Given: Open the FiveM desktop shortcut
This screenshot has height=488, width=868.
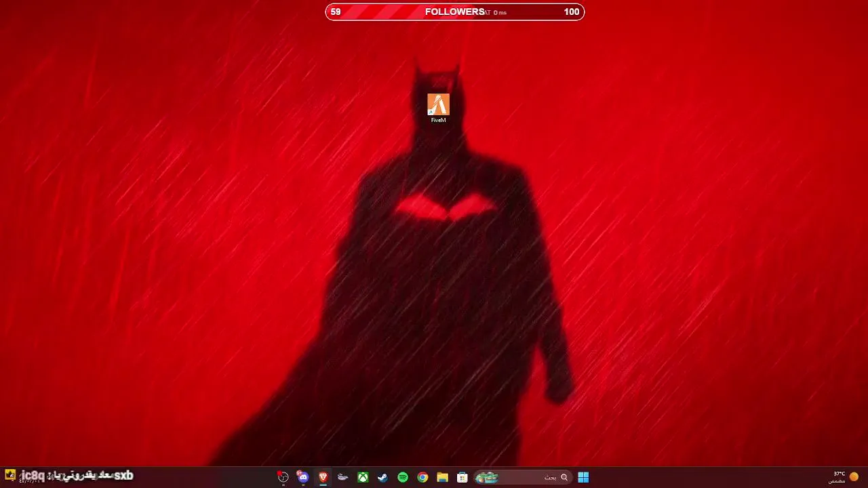Looking at the screenshot, I should tap(438, 108).
